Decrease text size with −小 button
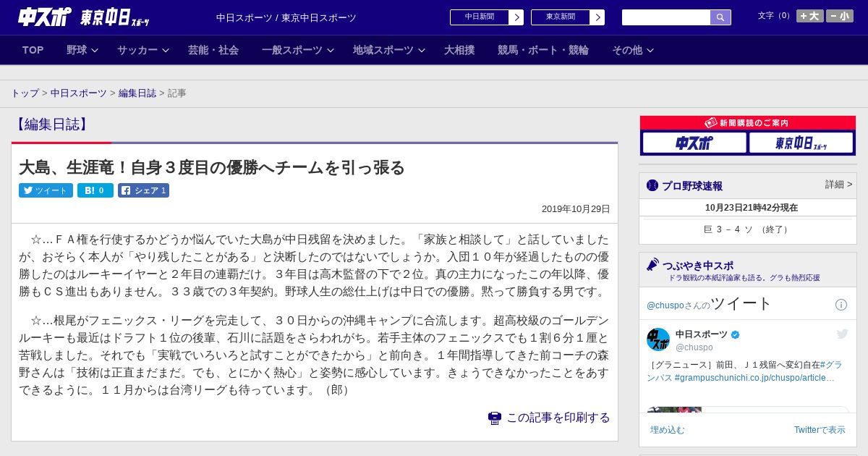Viewport: 868px width, 456px height. click(x=840, y=16)
